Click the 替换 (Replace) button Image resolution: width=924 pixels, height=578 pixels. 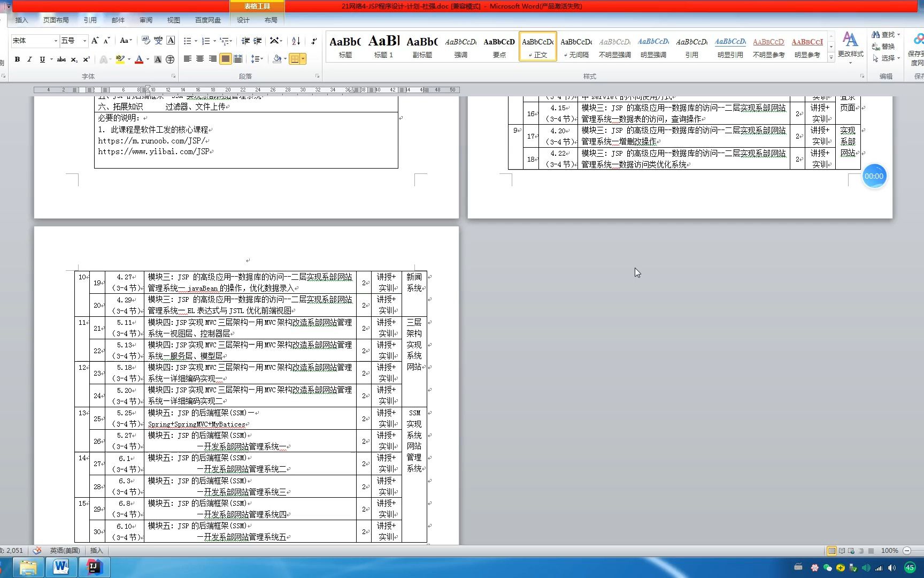pos(883,47)
